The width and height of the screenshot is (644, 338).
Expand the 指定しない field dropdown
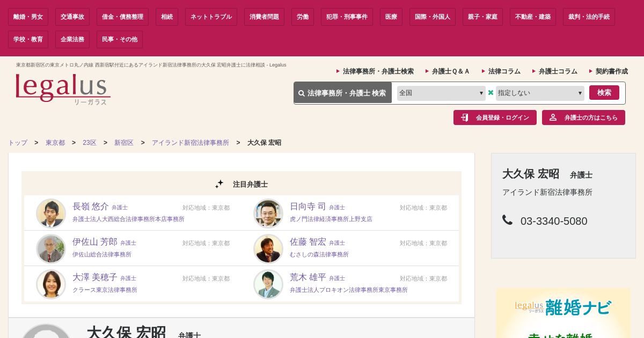pyautogui.click(x=540, y=93)
